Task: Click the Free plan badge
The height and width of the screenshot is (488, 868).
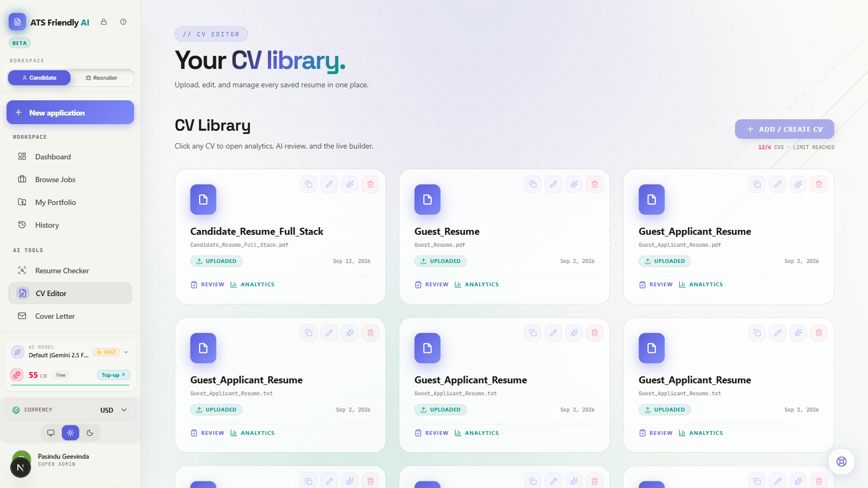Action: pos(61,375)
